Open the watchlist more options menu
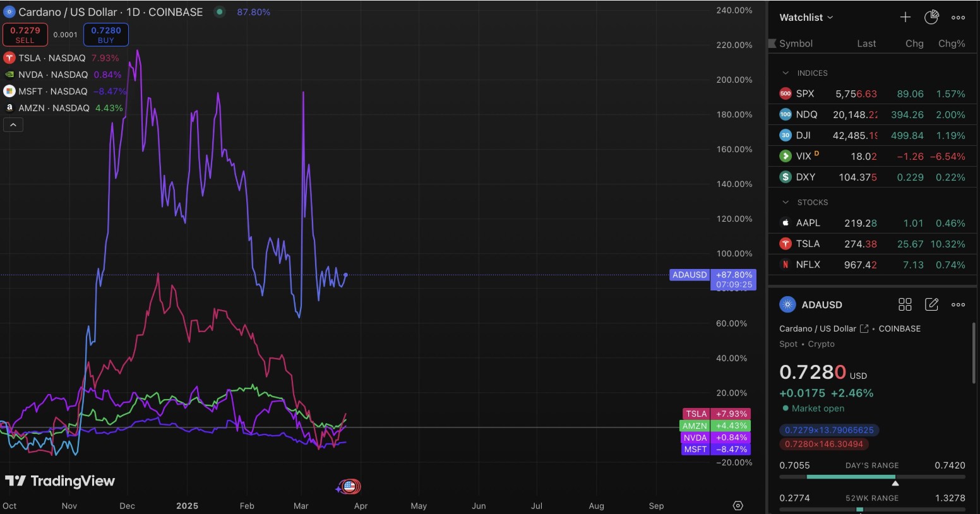The height and width of the screenshot is (514, 980). pyautogui.click(x=958, y=18)
